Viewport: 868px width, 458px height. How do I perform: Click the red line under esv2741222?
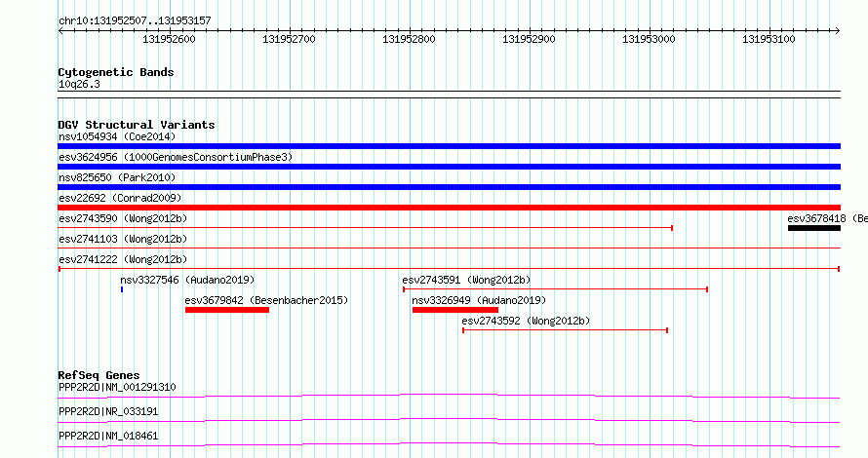(x=449, y=269)
